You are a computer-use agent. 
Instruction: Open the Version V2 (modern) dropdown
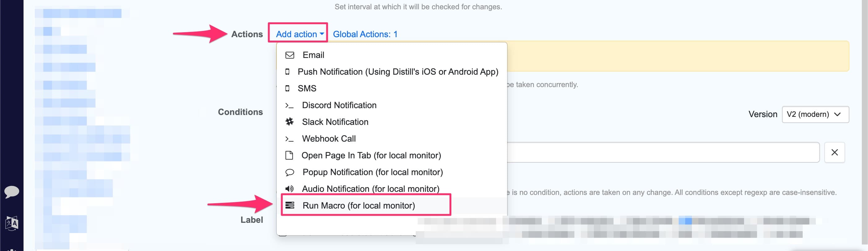coord(815,114)
